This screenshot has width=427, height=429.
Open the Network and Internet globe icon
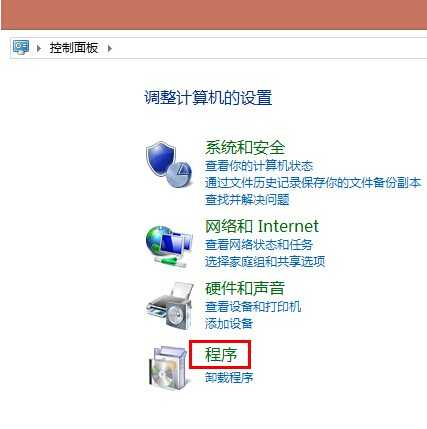coord(169,246)
